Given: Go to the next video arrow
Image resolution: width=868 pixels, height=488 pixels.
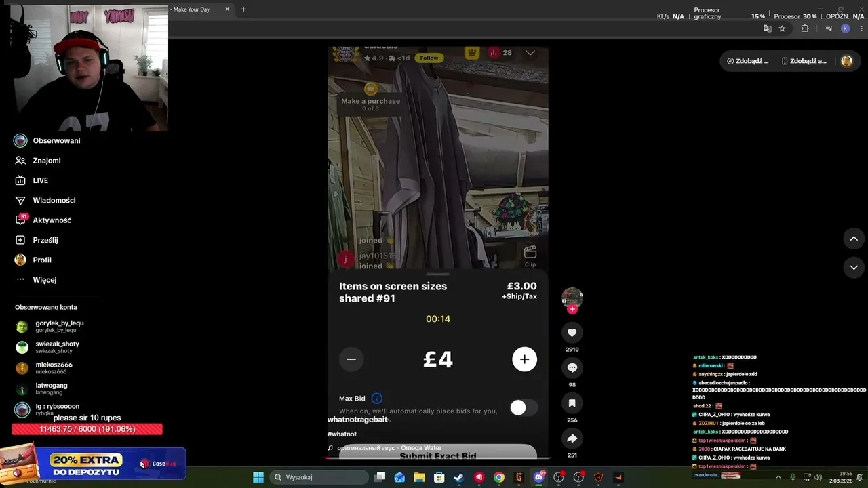Looking at the screenshot, I should tap(854, 268).
